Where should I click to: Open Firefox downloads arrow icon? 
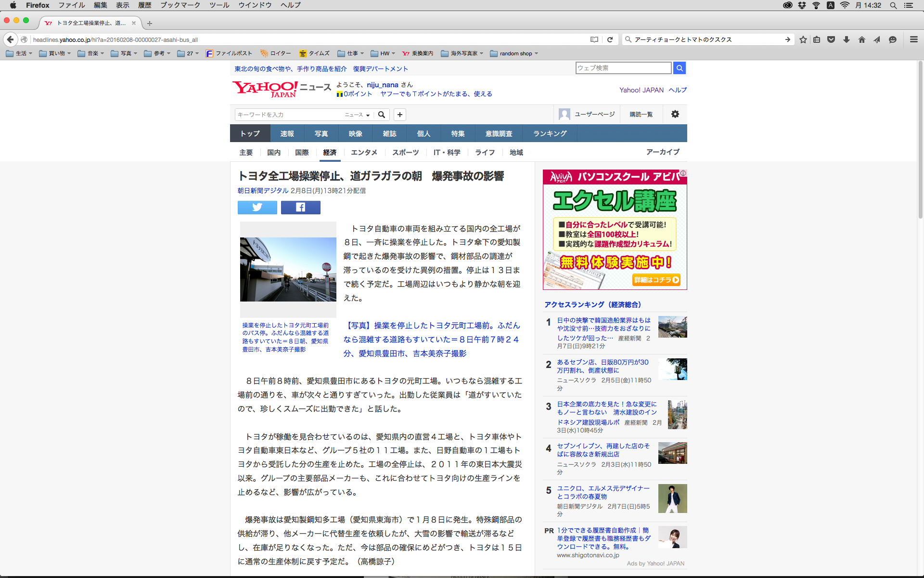tap(847, 39)
